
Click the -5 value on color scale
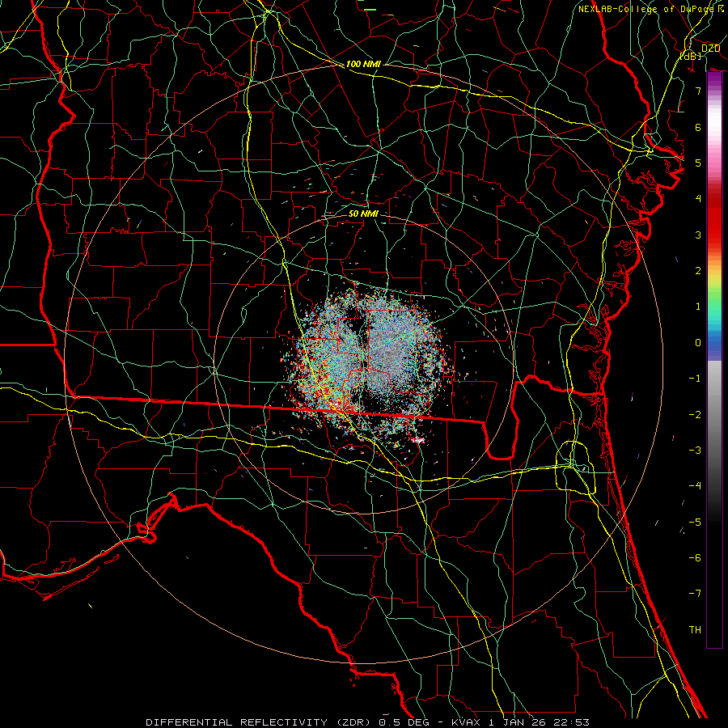click(695, 523)
